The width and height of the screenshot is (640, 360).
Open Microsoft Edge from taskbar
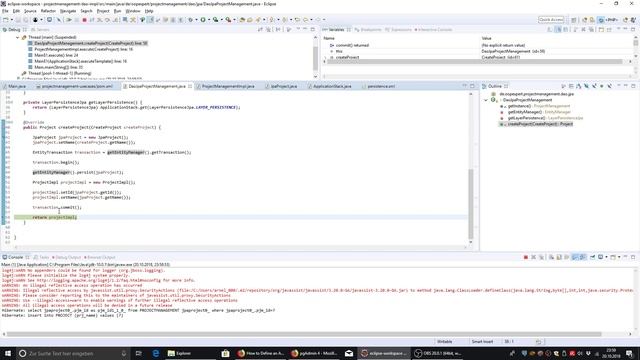pyautogui.click(x=156, y=353)
